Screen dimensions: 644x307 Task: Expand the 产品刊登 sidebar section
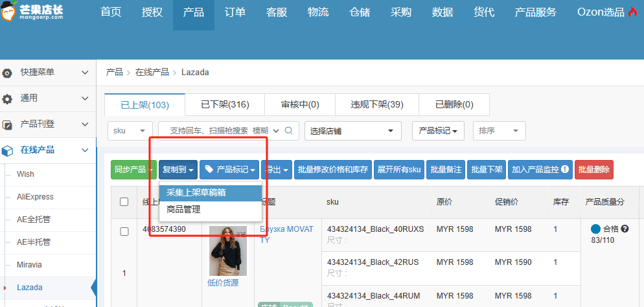(85, 124)
